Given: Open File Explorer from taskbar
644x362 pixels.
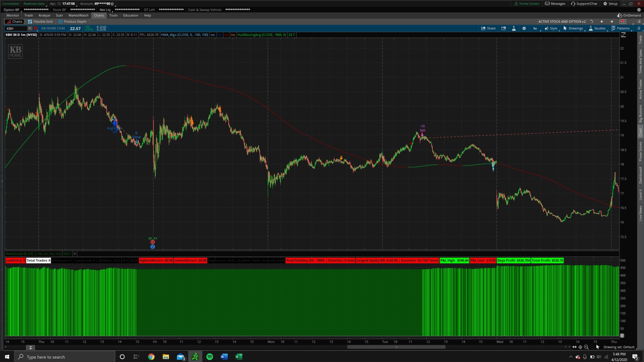Looking at the screenshot, I should click(x=166, y=357).
